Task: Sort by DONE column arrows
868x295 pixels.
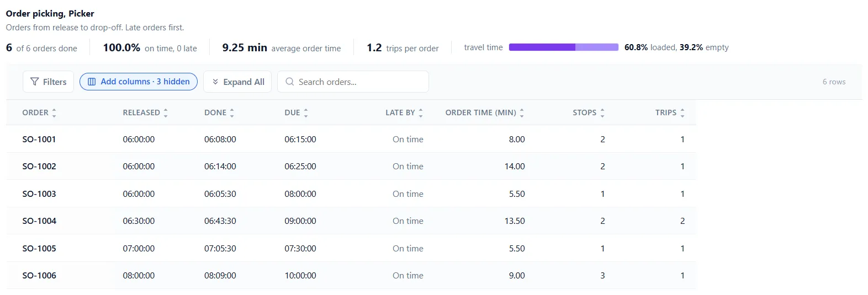Action: pos(232,112)
